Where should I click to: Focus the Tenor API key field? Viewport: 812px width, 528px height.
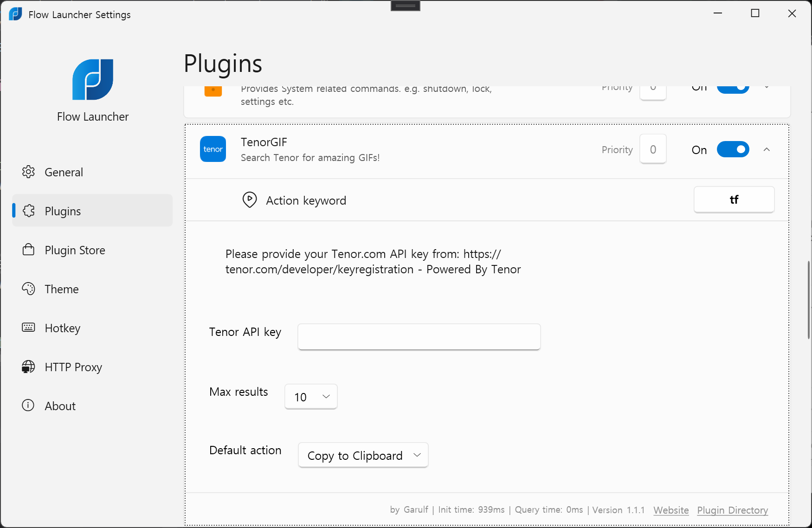[419, 337]
